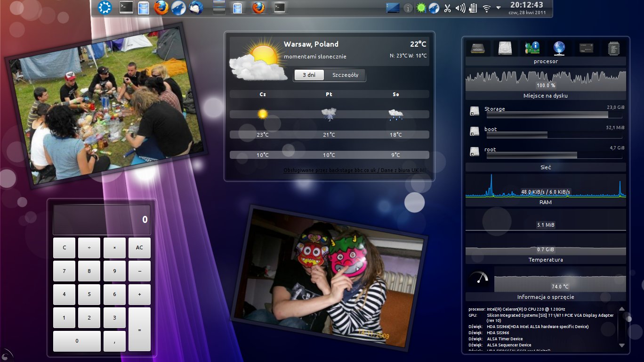Click the Miejsce na dysku section header
Viewport: 644px width, 362px height.
click(x=546, y=96)
